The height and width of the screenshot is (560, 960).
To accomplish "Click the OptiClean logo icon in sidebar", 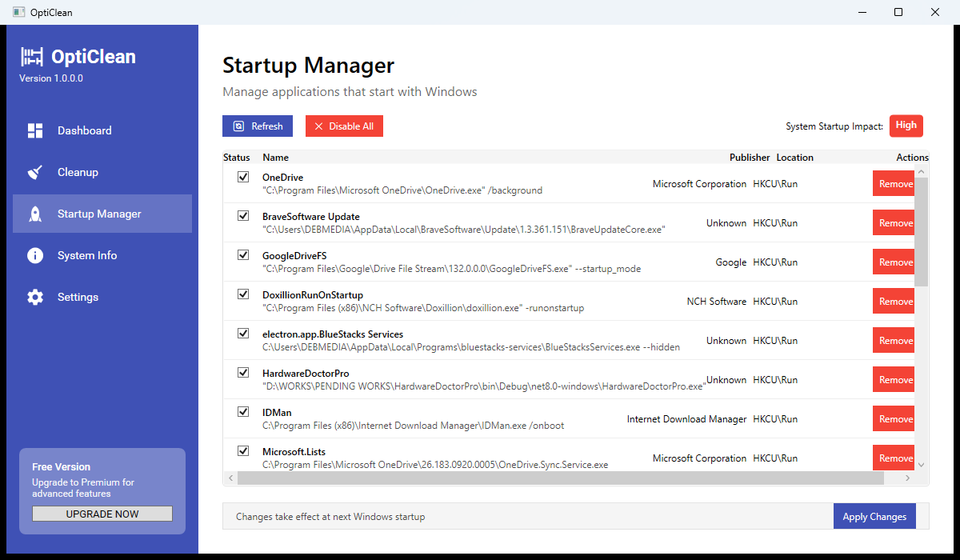I will 31,57.
